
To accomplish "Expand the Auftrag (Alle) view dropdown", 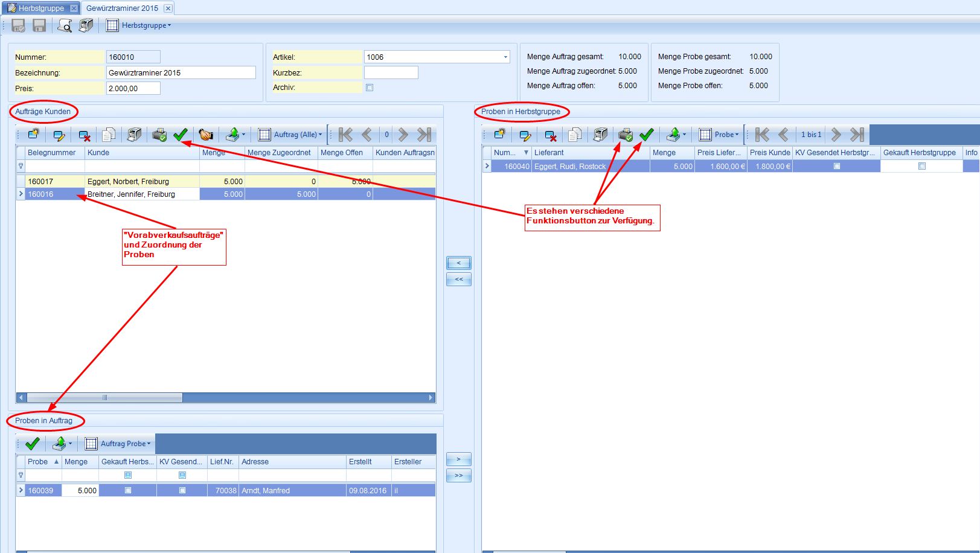I will pos(290,135).
